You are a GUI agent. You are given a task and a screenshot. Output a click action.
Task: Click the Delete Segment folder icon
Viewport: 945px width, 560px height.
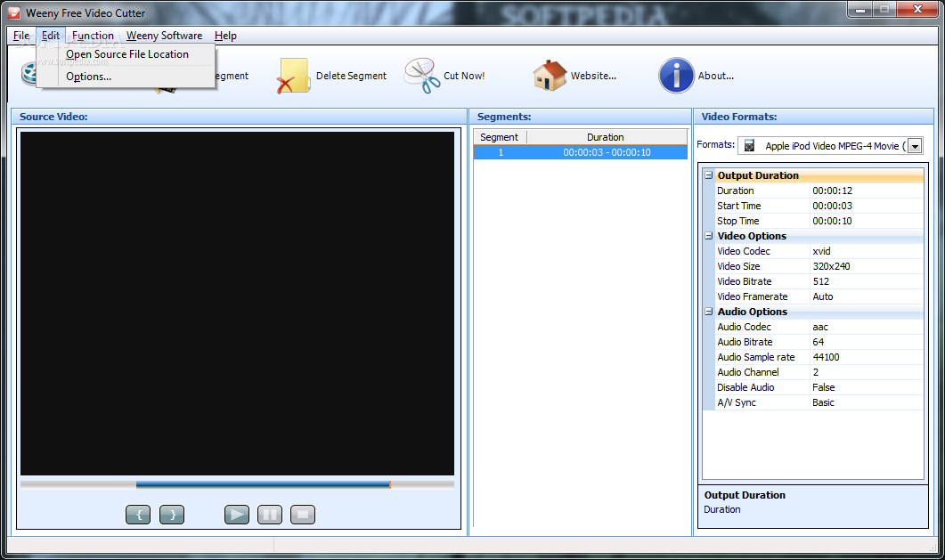click(x=293, y=76)
